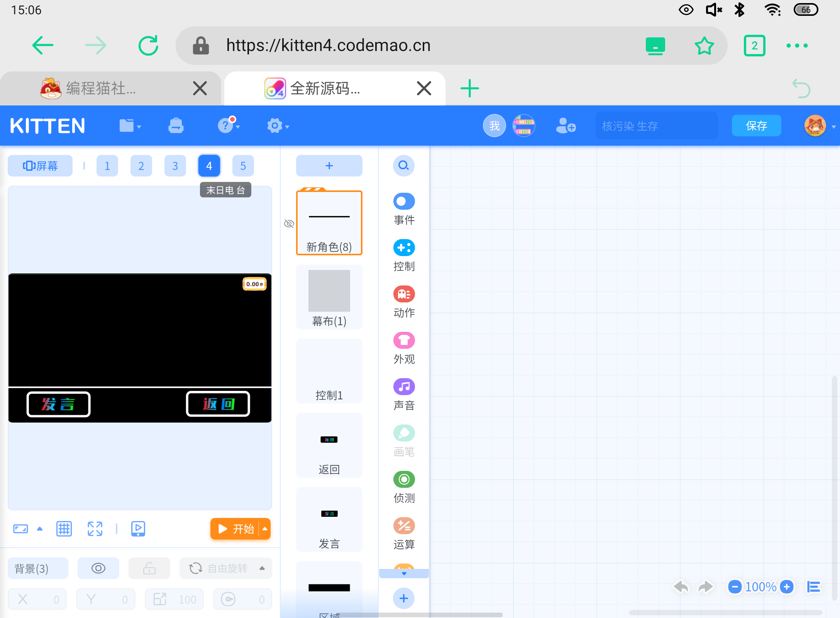The image size is (840, 618).
Task: Click the 屏幕 screens button
Action: pos(40,166)
